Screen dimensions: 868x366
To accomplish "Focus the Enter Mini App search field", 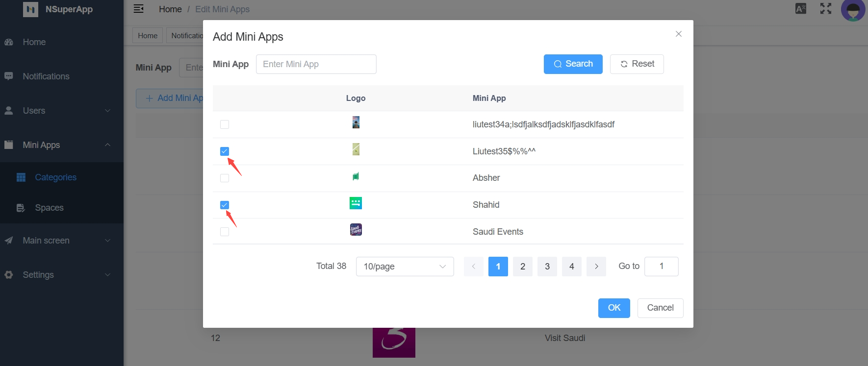I will coord(316,64).
